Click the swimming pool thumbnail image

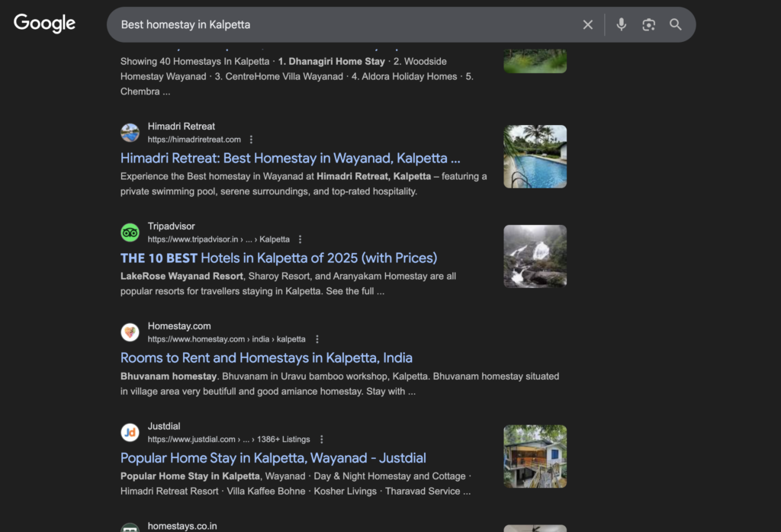(x=535, y=156)
